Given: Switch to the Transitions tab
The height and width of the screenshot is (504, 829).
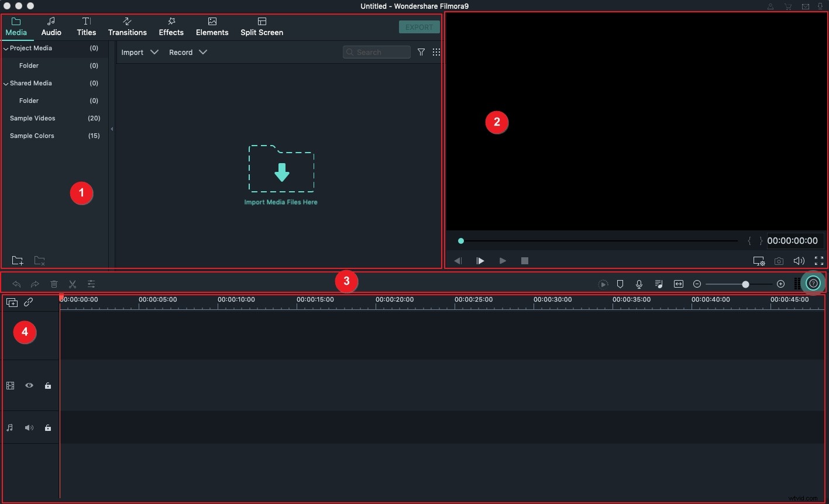Looking at the screenshot, I should 127,27.
